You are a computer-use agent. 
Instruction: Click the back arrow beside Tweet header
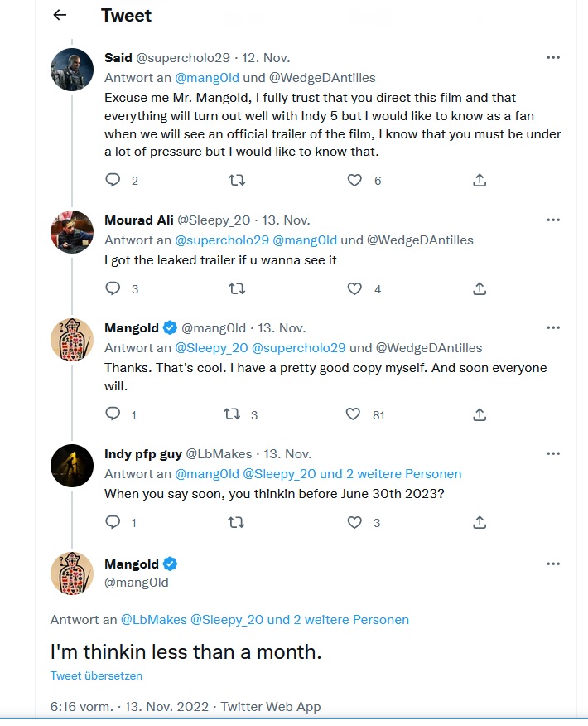pyautogui.click(x=60, y=15)
